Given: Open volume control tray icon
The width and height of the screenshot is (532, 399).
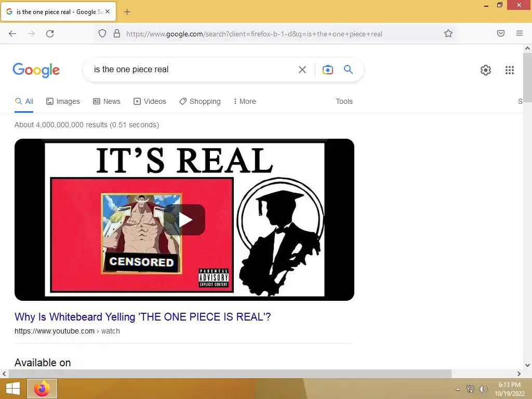Looking at the screenshot, I should pos(483,389).
